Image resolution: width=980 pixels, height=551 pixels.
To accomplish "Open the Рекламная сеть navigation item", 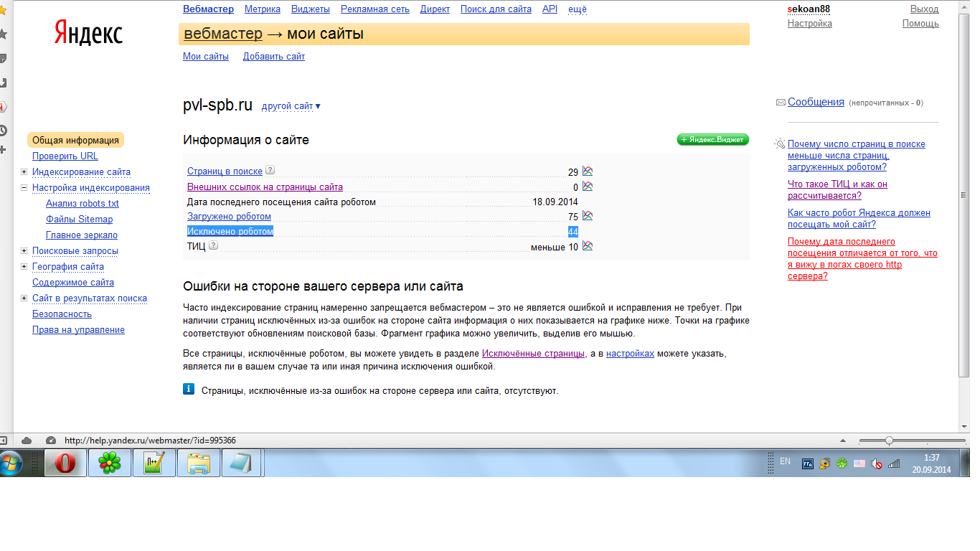I will pyautogui.click(x=375, y=9).
